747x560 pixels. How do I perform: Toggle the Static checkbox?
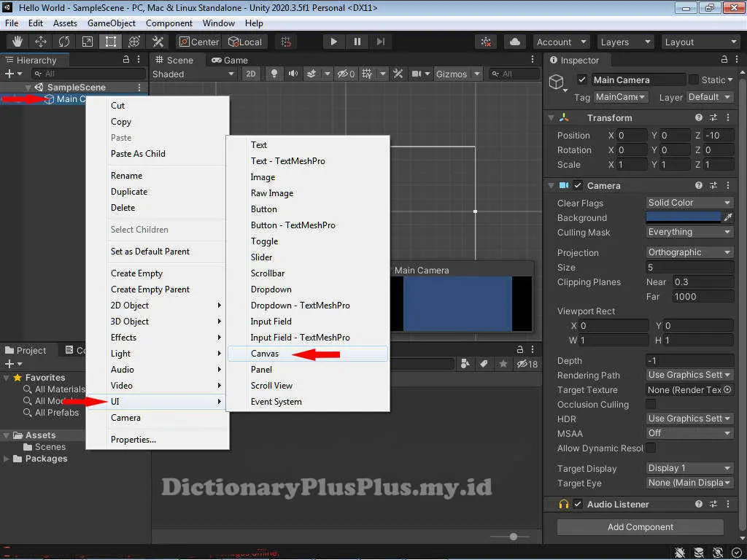pyautogui.click(x=694, y=79)
